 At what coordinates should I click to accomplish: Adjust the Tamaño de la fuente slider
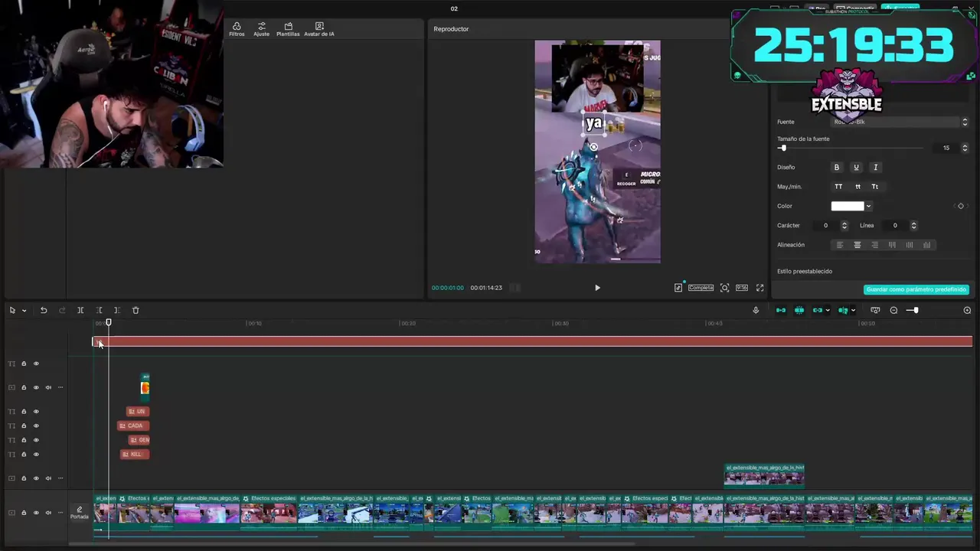tap(850, 148)
